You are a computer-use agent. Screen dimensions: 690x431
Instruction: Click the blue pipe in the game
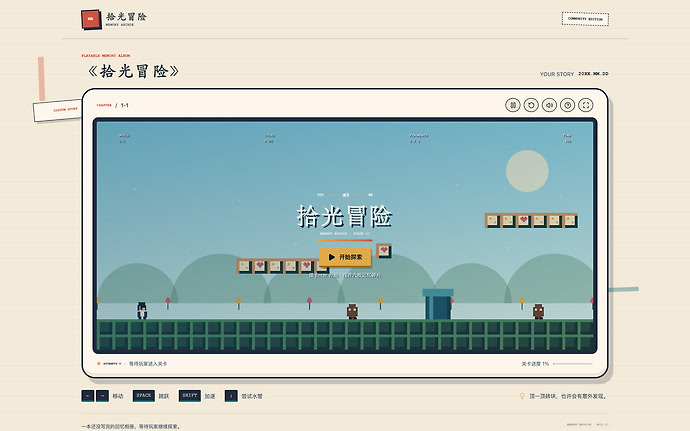[438, 304]
